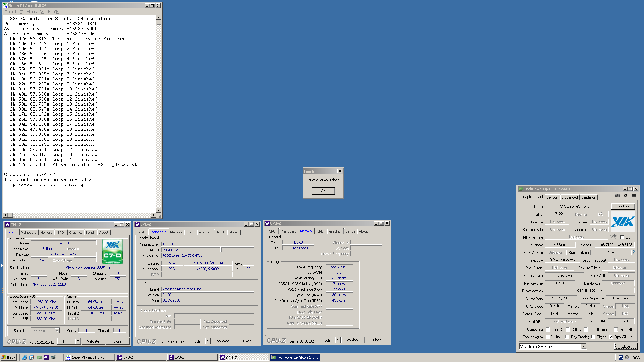Click the Tools button in the CPU-Z CPU window

coord(66,341)
